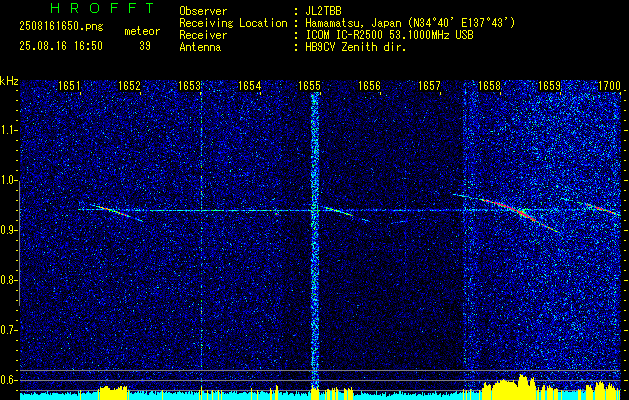Click the 1654 time marker
629x400 pixels.
pos(249,85)
